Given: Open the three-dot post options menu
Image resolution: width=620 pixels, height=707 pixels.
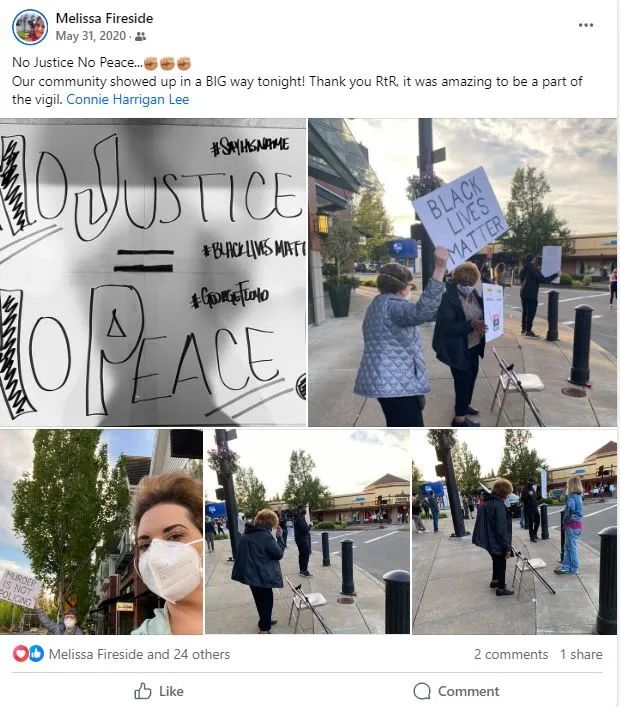Looking at the screenshot, I should click(586, 25).
